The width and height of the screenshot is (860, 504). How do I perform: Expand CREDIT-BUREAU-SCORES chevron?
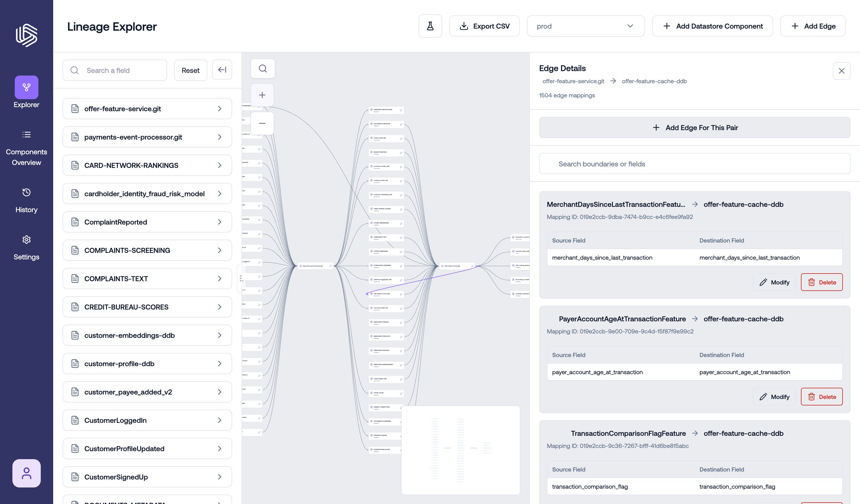[219, 307]
